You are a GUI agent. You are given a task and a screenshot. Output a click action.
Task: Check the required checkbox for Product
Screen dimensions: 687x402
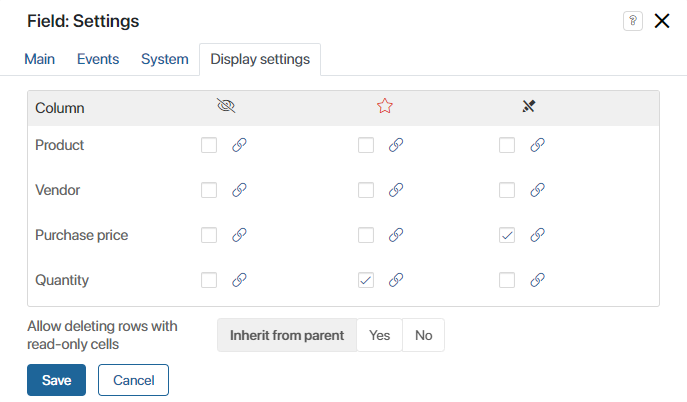click(x=366, y=145)
